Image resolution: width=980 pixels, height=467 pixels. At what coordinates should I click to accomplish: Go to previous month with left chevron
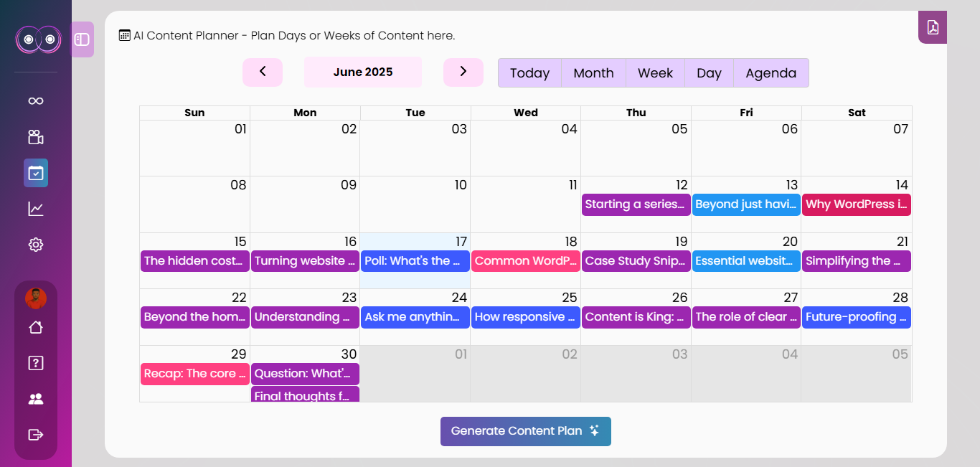click(263, 72)
